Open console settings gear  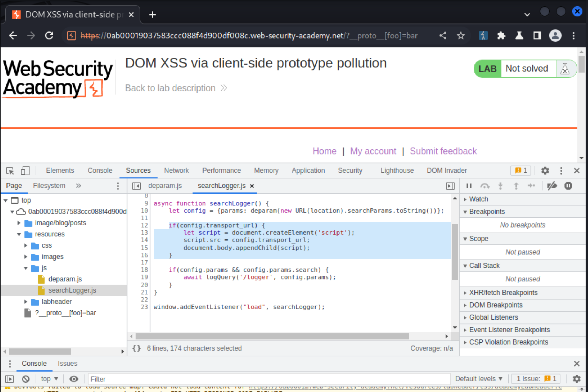[x=577, y=379]
